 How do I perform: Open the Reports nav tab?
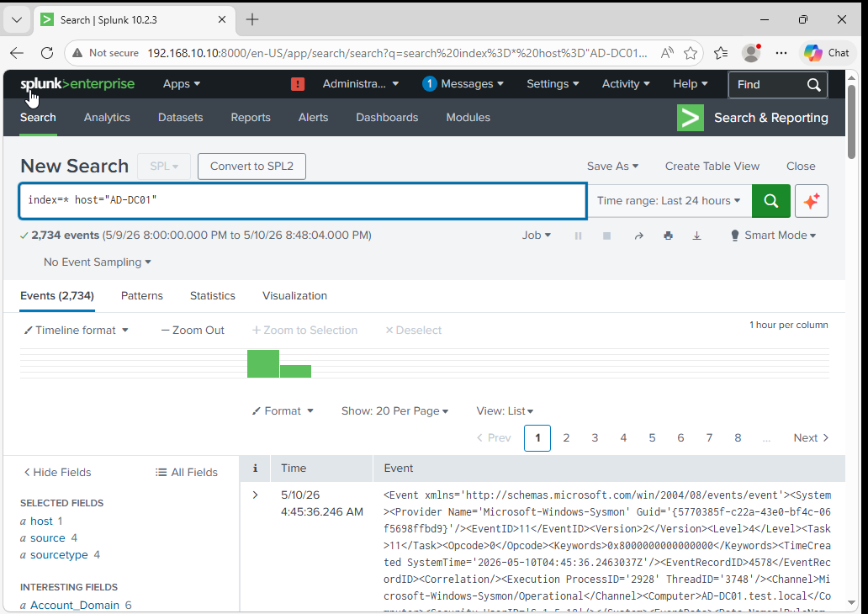250,118
